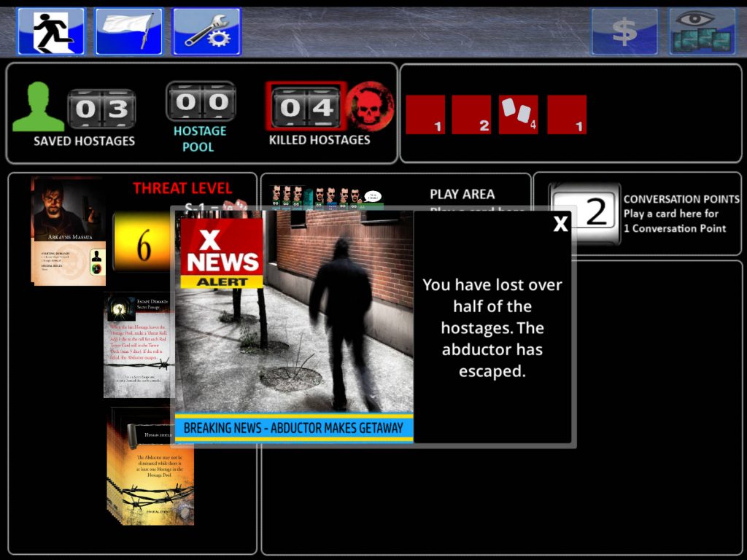The width and height of the screenshot is (747, 560).
Task: Click the PLAY AREA label
Action: (x=462, y=194)
